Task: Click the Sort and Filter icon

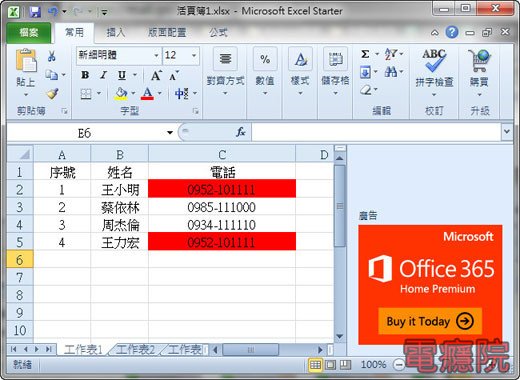Action: [x=390, y=53]
